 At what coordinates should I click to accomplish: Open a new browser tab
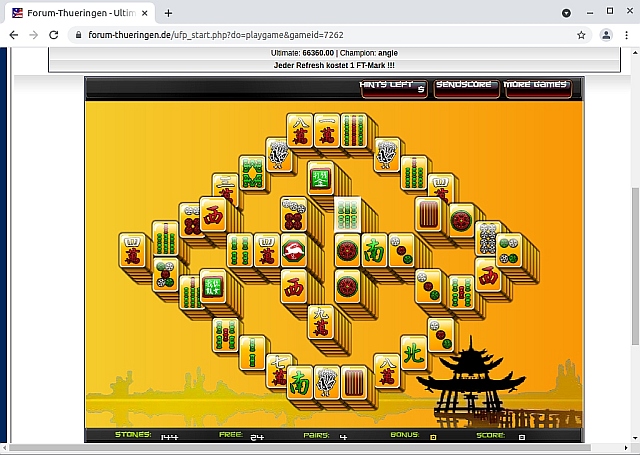point(168,13)
